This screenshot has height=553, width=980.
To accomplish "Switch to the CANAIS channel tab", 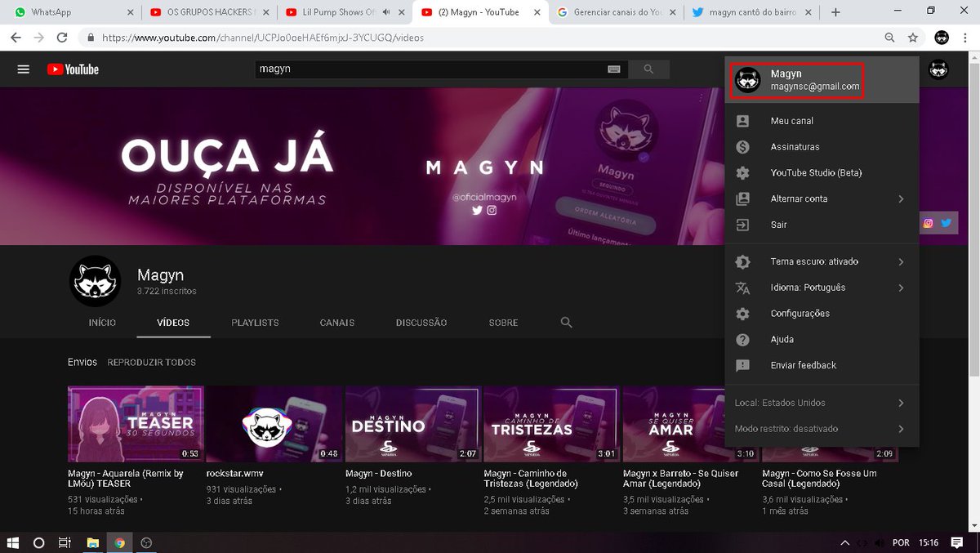I will [x=337, y=323].
